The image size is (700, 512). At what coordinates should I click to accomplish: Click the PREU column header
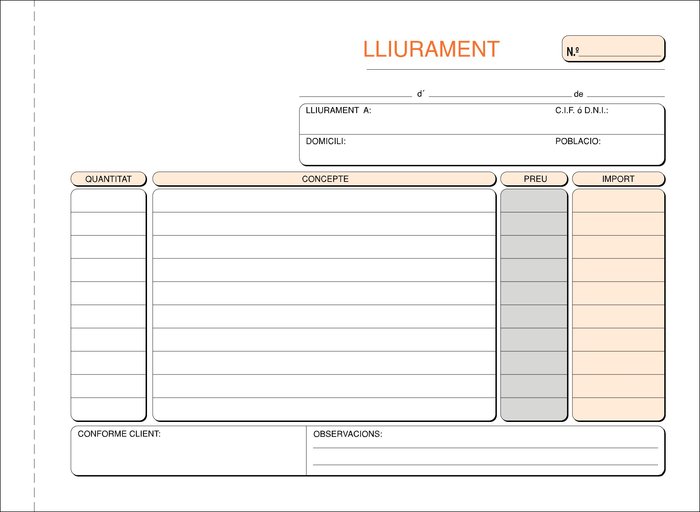pos(534,179)
